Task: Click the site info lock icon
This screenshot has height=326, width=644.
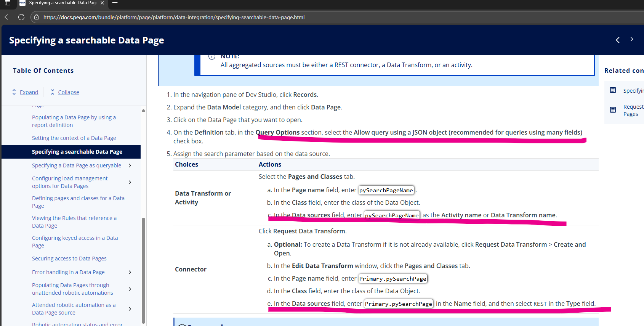Action: [37, 17]
